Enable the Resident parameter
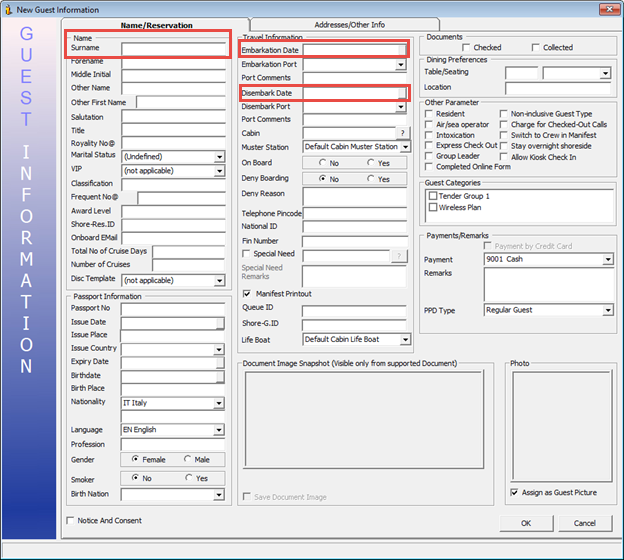Viewport: 624px width, 560px height. (x=429, y=114)
